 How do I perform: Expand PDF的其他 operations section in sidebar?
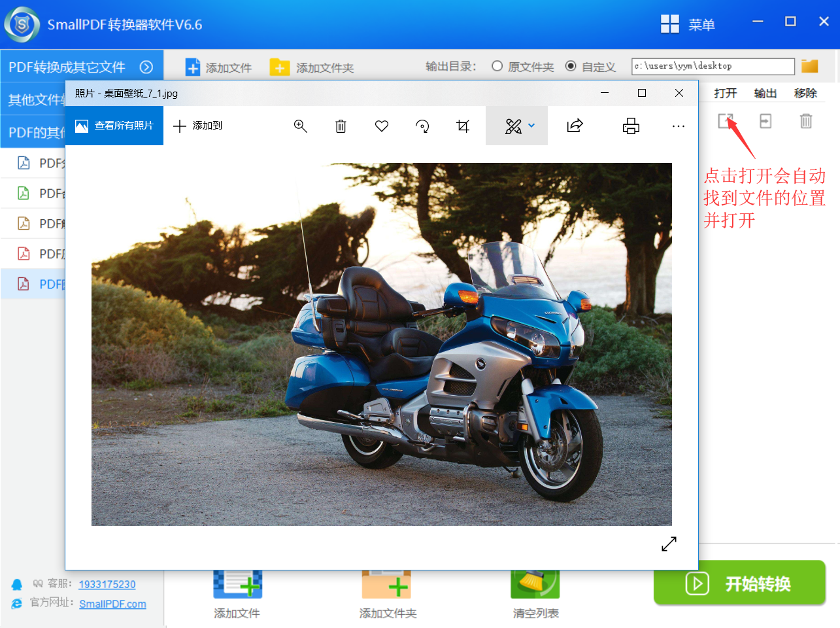pos(33,132)
